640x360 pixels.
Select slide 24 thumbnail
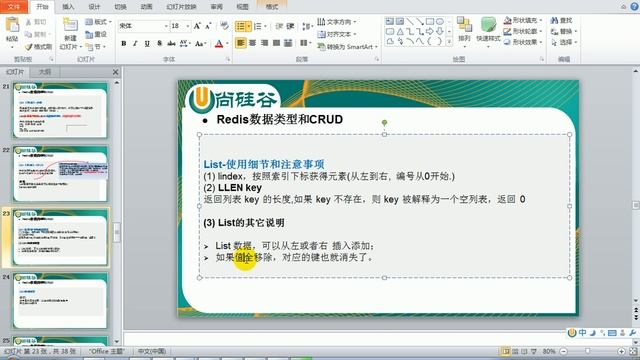pos(60,301)
